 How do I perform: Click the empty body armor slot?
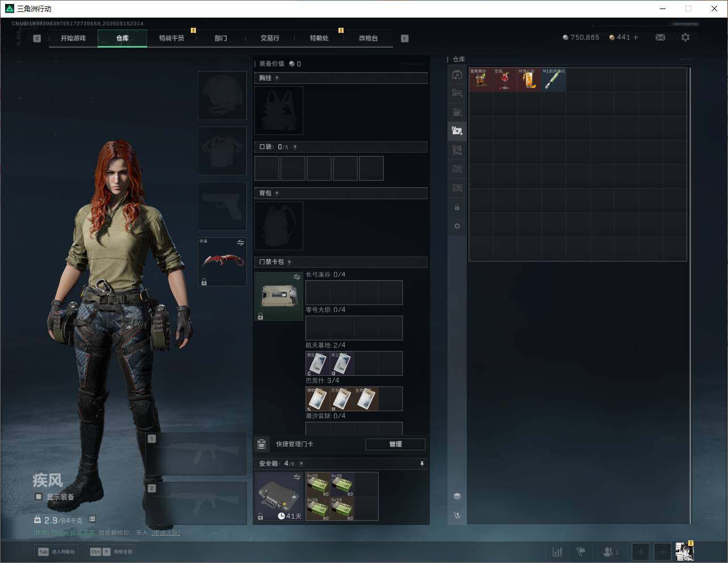(x=222, y=151)
